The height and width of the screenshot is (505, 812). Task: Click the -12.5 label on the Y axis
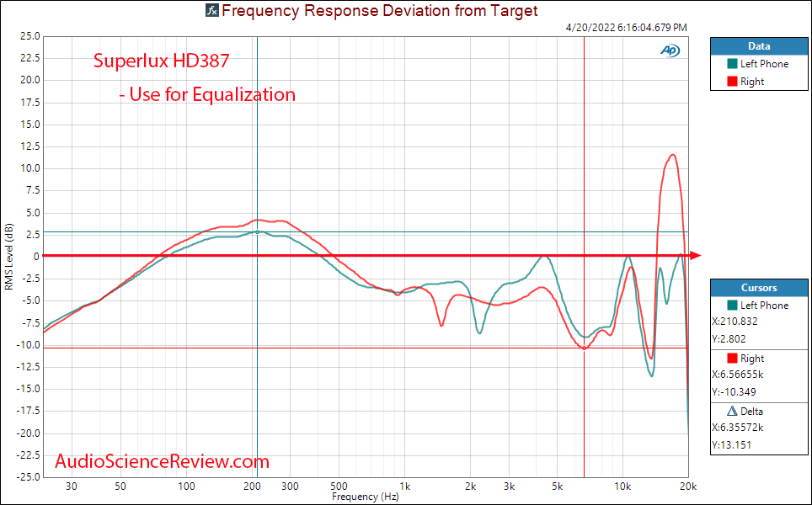29,367
